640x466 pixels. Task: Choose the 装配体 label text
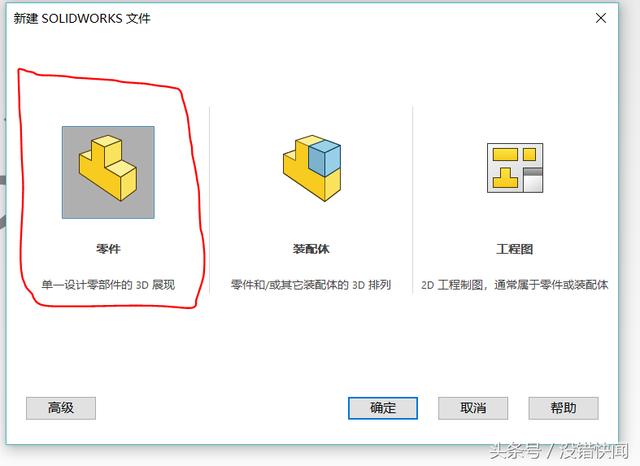311,249
